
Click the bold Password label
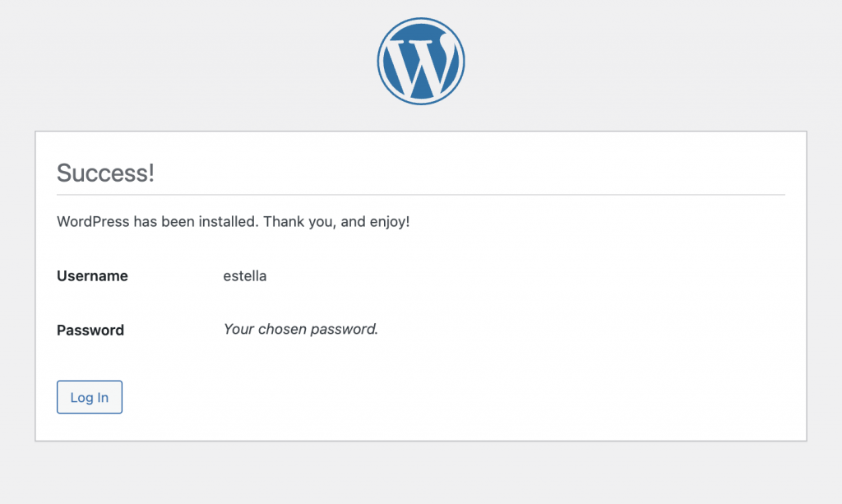pos(90,330)
